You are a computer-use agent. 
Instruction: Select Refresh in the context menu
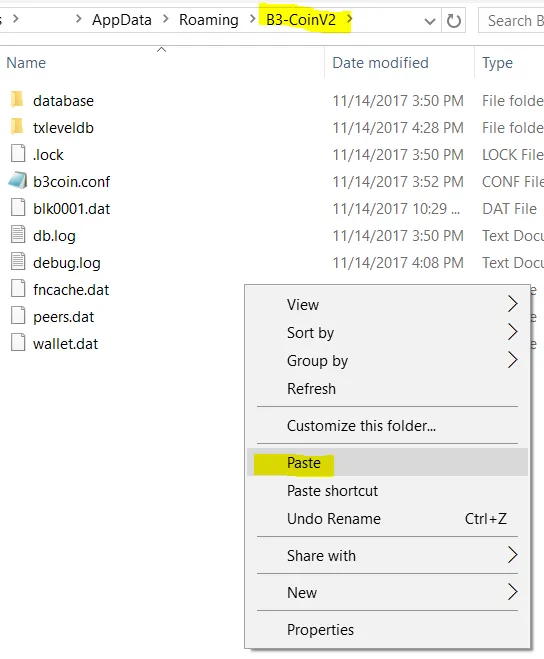click(387, 389)
